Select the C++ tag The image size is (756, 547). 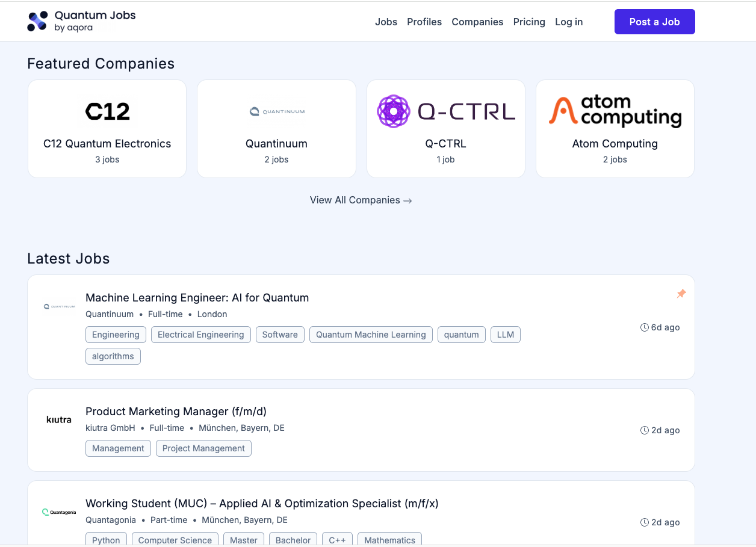tap(337, 540)
